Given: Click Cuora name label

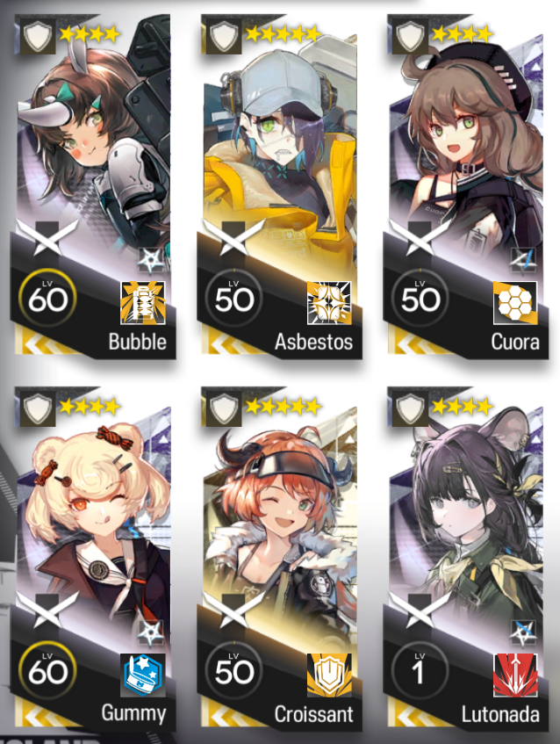Looking at the screenshot, I should click(515, 342).
